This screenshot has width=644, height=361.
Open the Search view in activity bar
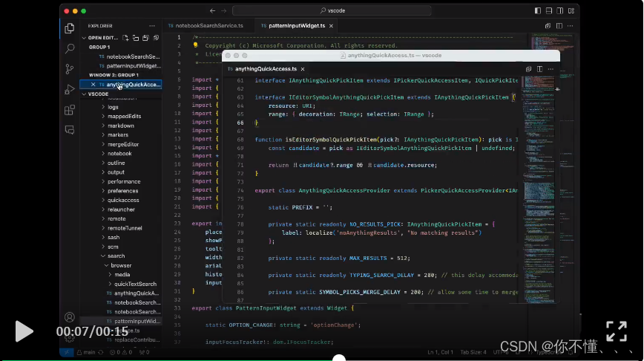70,48
